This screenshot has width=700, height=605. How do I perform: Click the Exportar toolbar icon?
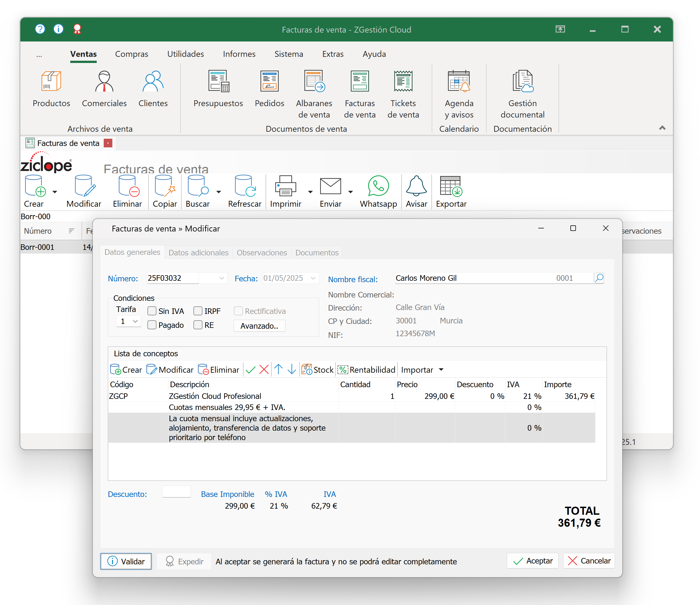click(x=451, y=191)
